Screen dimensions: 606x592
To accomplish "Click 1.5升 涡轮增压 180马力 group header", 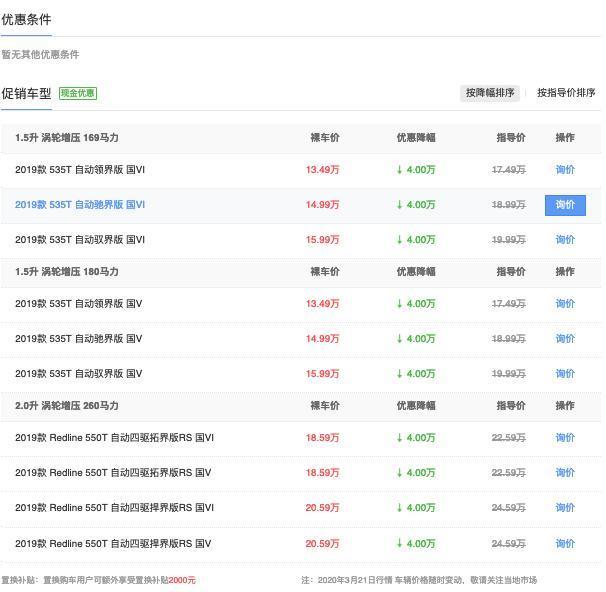I will click(67, 272).
